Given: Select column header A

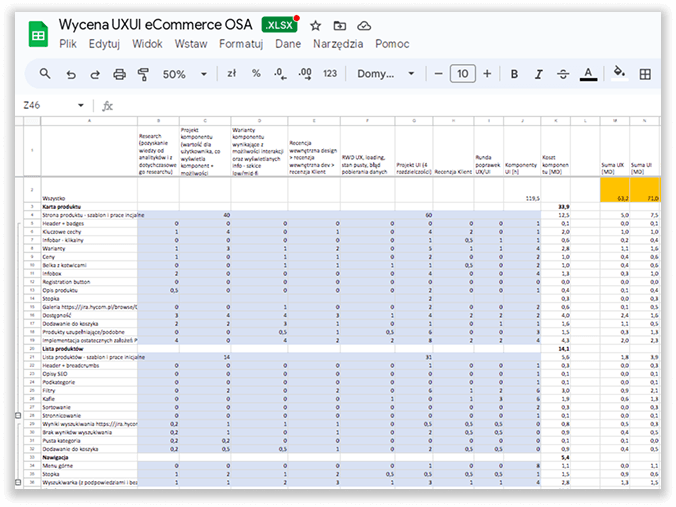Looking at the screenshot, I should click(89, 121).
